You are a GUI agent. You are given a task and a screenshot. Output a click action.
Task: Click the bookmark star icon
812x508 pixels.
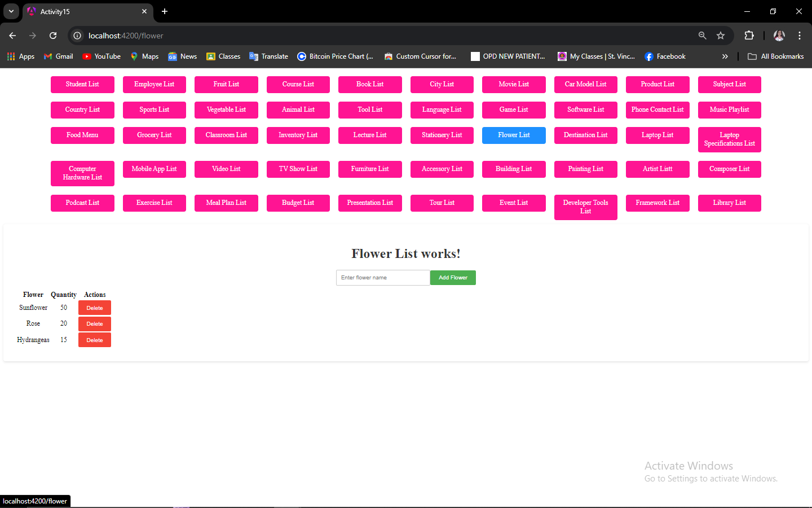coord(721,36)
